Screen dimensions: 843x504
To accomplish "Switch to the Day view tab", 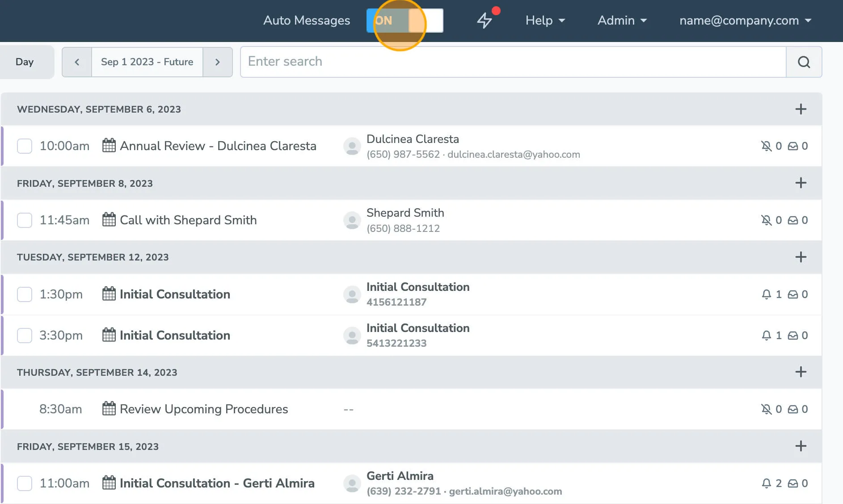I will click(25, 62).
